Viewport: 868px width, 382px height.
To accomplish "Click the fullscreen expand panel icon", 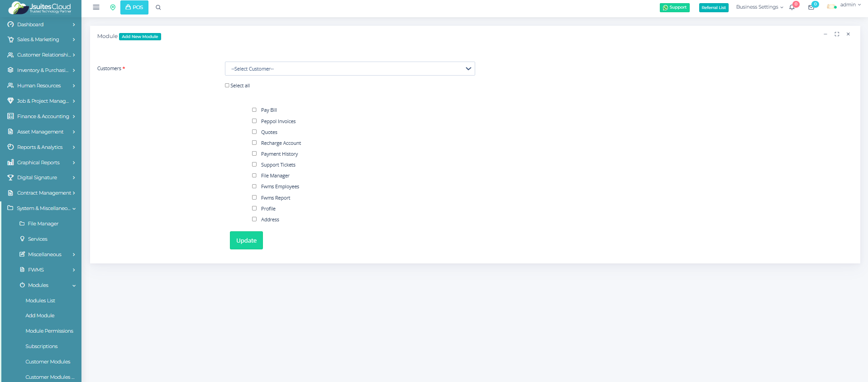I will coord(837,34).
